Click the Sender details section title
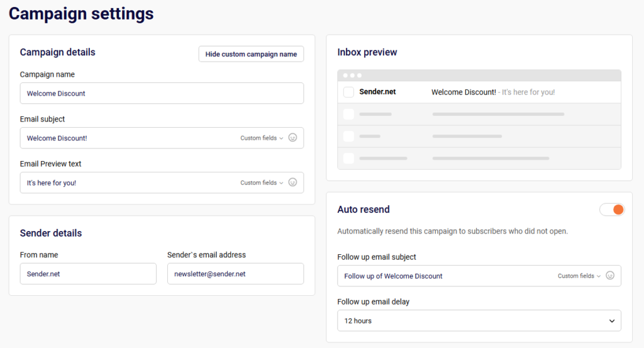The width and height of the screenshot is (644, 348). 51,233
